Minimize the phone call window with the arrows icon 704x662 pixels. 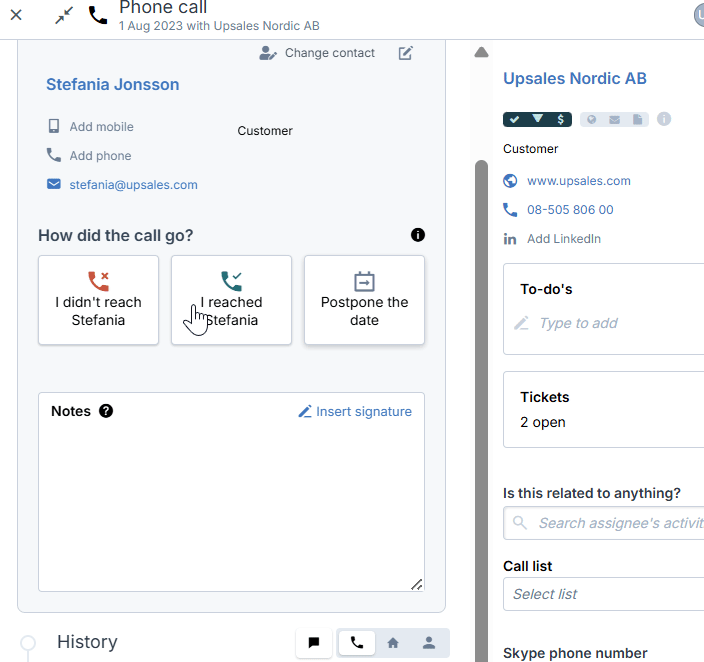tap(64, 15)
